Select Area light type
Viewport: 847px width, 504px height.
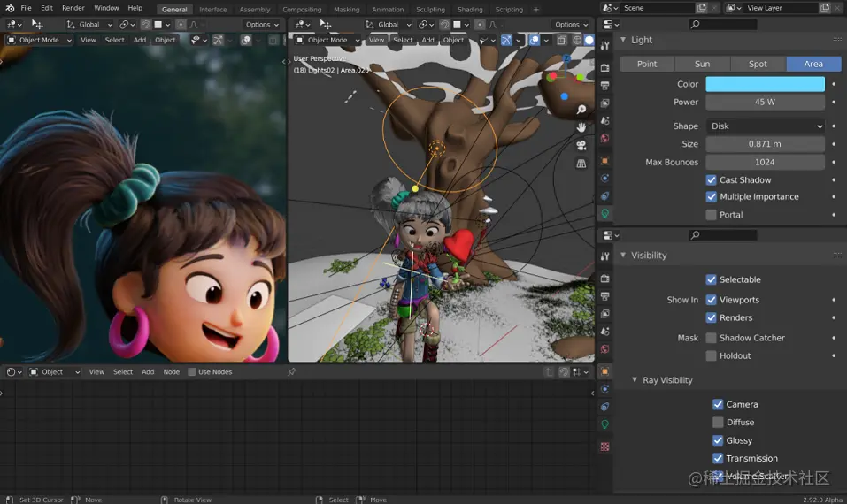[813, 64]
